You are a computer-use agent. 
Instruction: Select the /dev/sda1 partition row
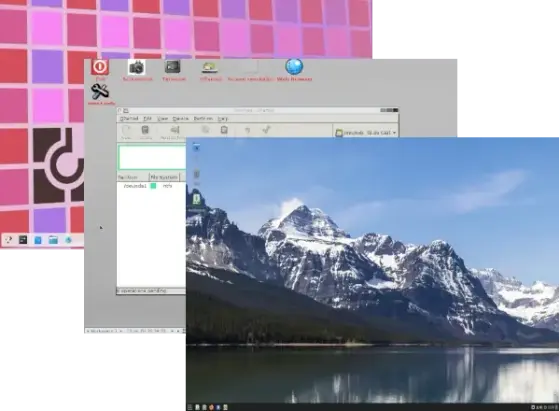click(152, 186)
